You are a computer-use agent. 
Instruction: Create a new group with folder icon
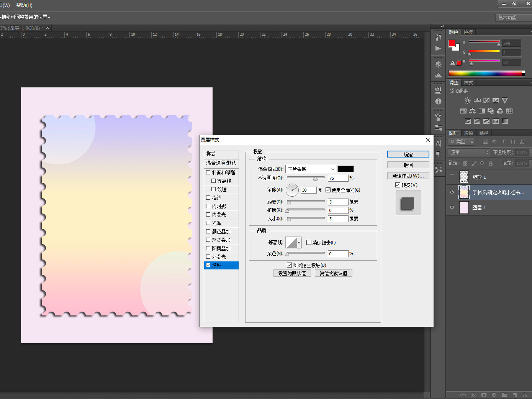[x=504, y=395]
